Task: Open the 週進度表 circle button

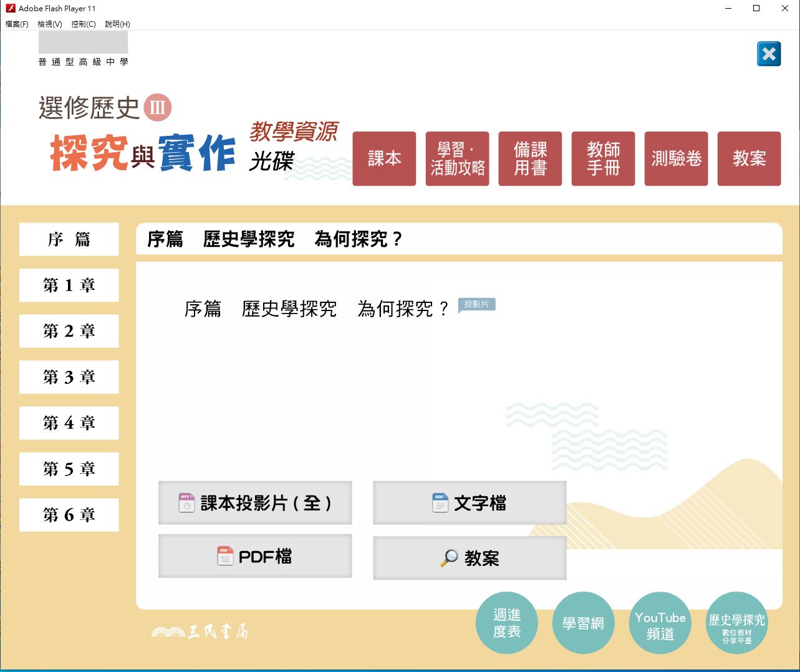Action: [x=506, y=623]
